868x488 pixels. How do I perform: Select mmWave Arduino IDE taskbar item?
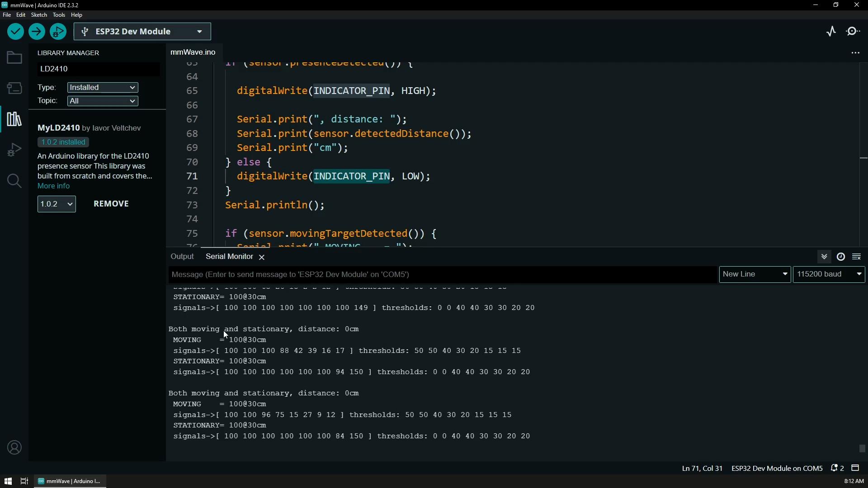click(x=71, y=482)
